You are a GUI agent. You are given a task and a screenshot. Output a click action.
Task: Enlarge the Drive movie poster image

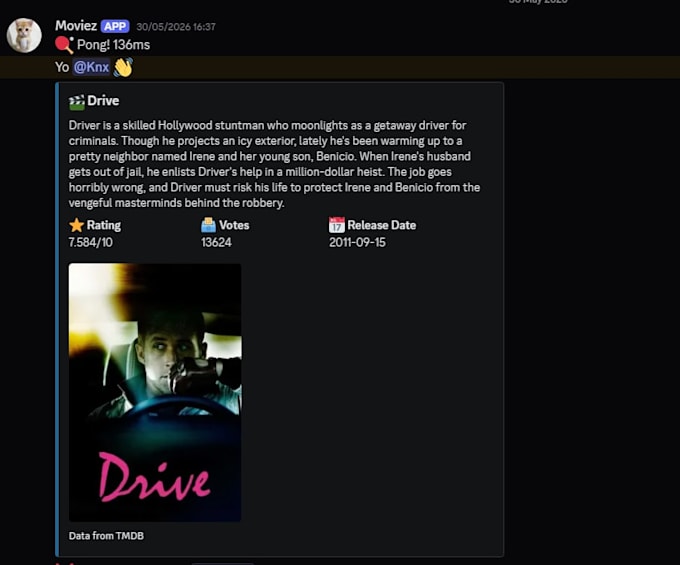click(155, 392)
